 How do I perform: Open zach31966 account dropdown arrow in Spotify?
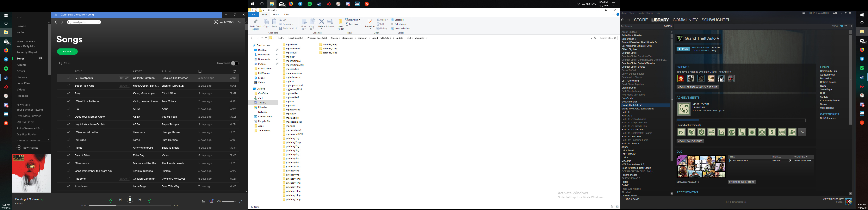(240, 22)
